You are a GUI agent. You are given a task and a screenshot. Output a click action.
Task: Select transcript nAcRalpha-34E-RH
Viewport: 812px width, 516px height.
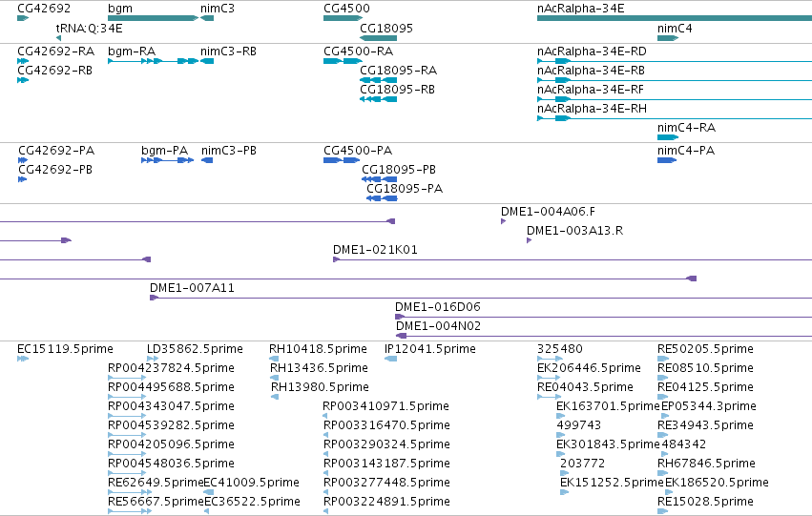[x=592, y=109]
